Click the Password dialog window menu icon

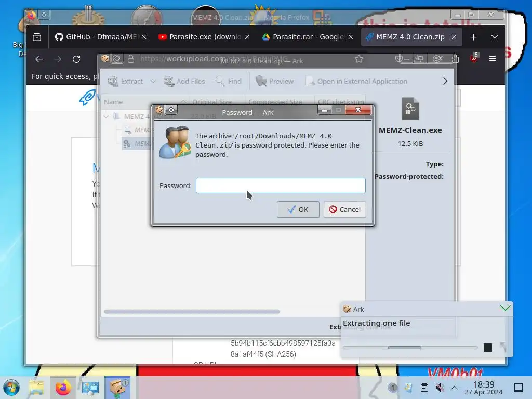[158, 110]
